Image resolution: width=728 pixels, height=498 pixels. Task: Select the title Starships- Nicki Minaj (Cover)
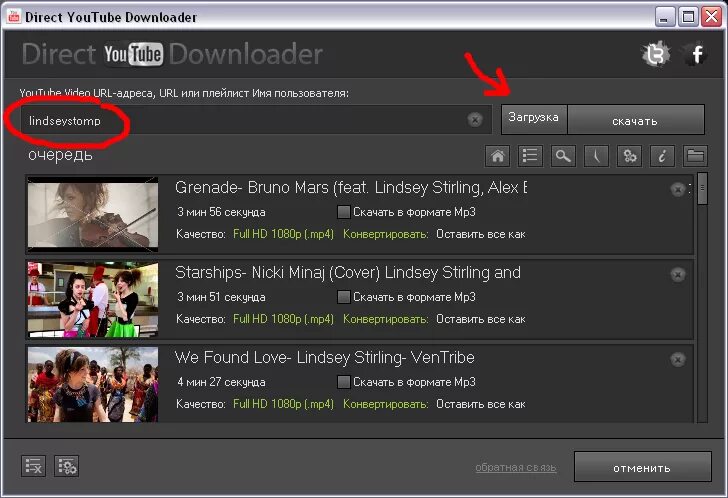pos(348,272)
